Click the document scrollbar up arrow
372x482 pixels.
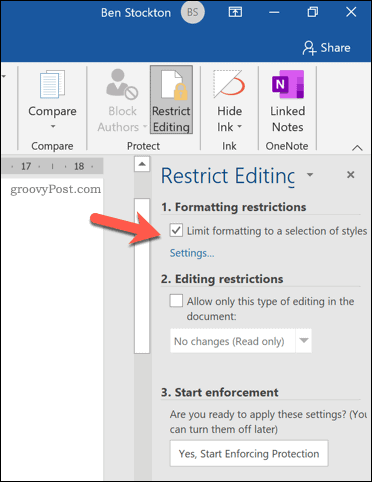[x=142, y=164]
